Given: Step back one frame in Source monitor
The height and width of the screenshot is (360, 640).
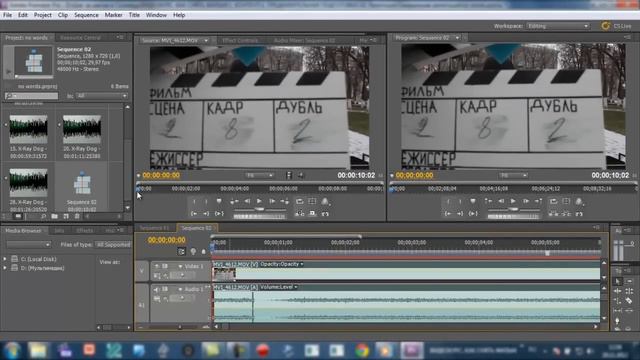Looking at the screenshot, I should [247, 201].
